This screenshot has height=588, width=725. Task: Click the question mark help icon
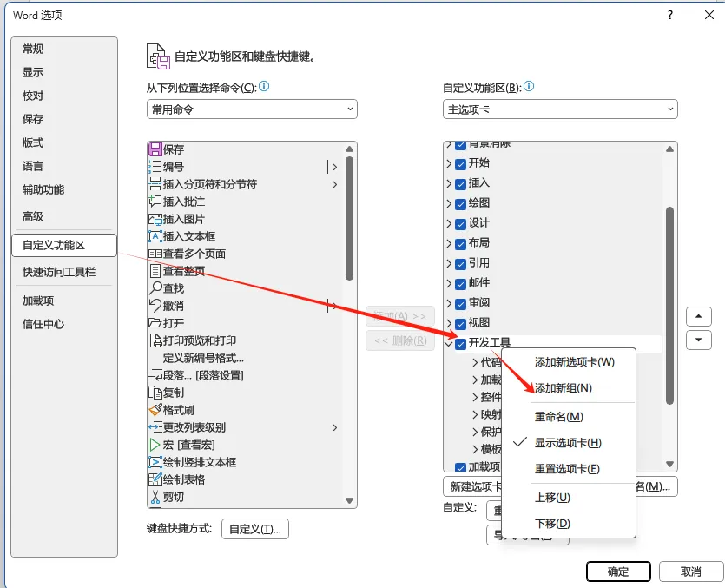670,16
